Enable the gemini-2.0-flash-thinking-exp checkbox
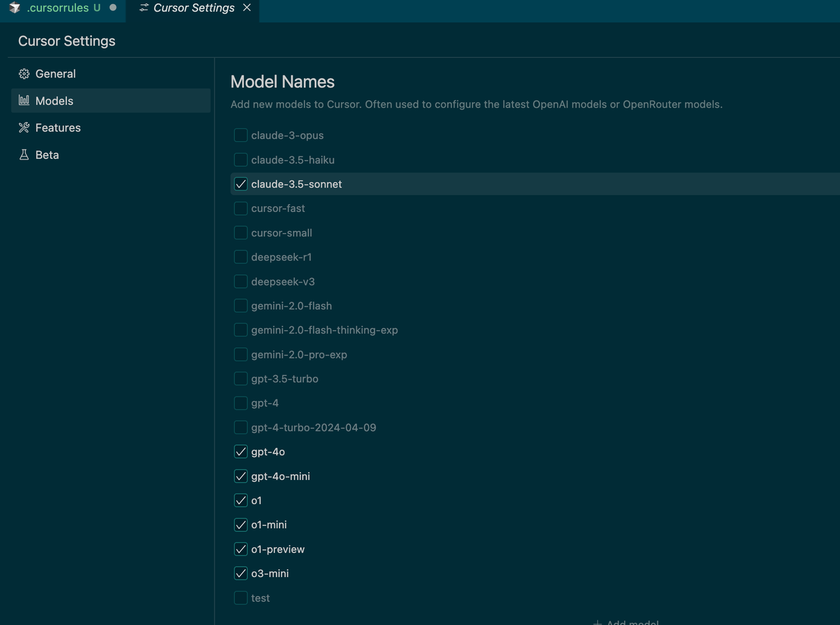This screenshot has height=625, width=840. pos(241,330)
